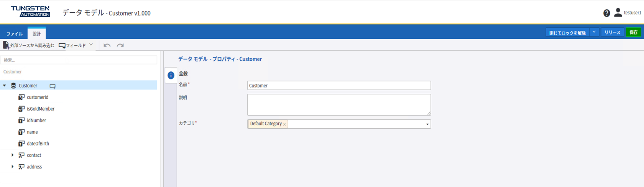Click the リリース button
The width and height of the screenshot is (644, 187).
coord(612,33)
